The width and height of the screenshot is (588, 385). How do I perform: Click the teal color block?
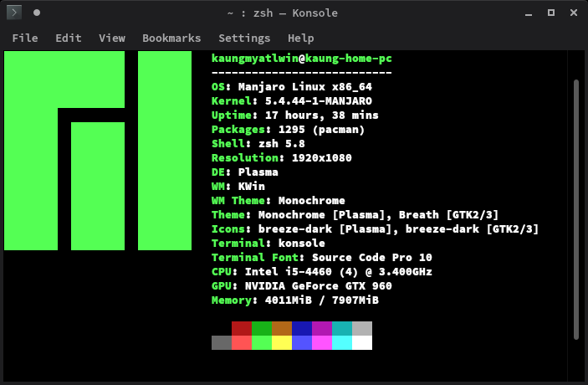click(342, 328)
